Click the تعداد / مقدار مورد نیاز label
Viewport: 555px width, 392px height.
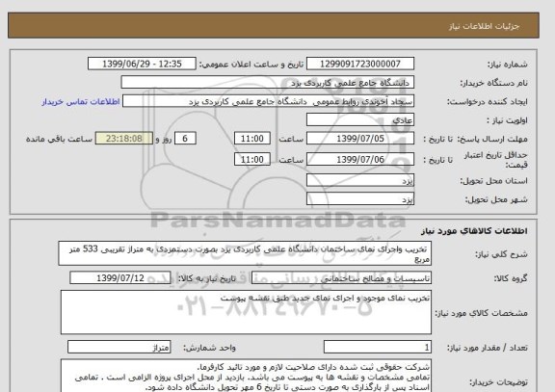pos(487,348)
